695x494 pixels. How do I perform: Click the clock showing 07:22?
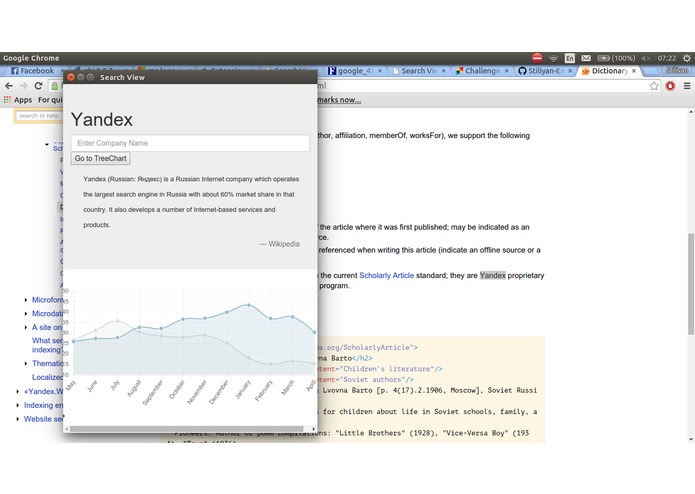point(667,58)
